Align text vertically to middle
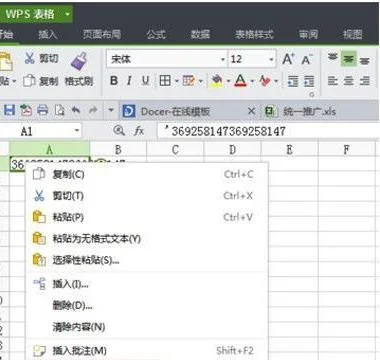This screenshot has height=360, width=380. click(349, 59)
